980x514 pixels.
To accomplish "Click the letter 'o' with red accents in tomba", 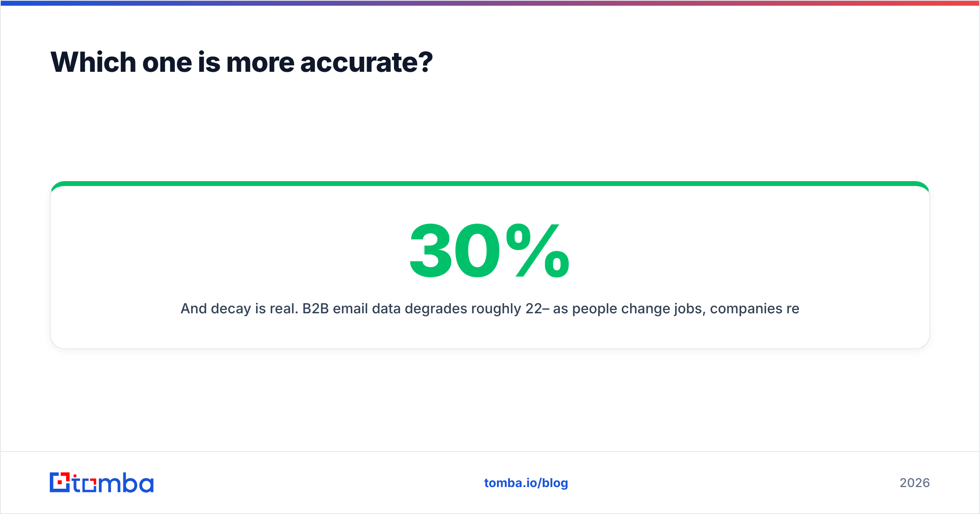I will [89, 485].
